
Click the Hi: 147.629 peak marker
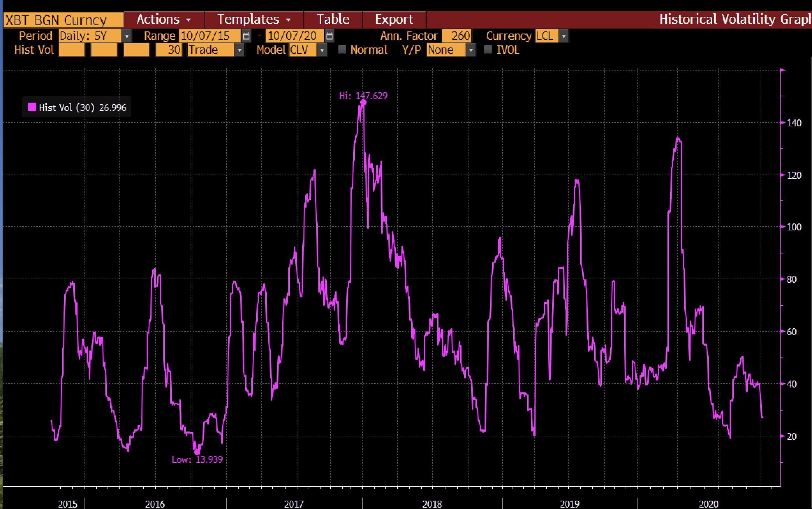tap(363, 102)
